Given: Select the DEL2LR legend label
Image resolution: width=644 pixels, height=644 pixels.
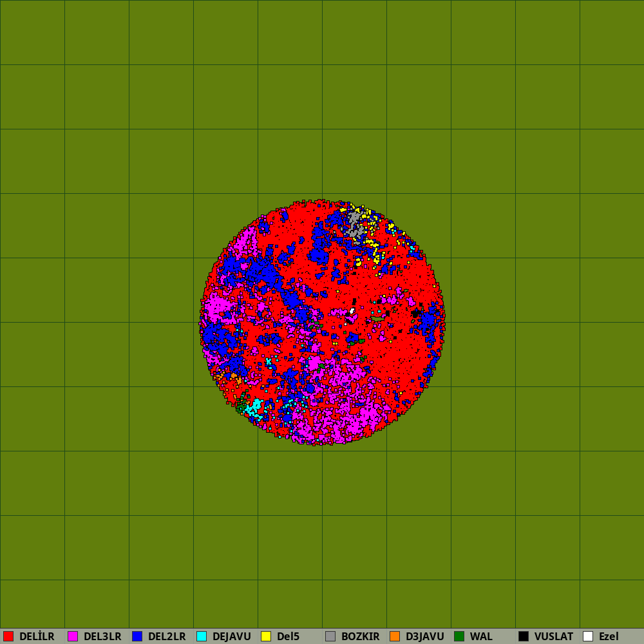Looking at the screenshot, I should coord(167,636).
